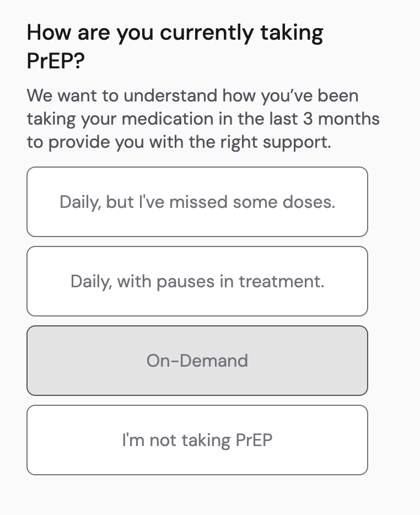Click the word "PrEP?" in the heading

point(55,61)
